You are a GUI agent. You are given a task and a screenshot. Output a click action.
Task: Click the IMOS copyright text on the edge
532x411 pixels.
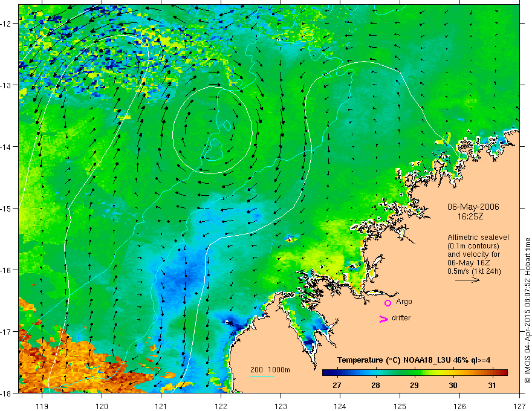pos(527,310)
